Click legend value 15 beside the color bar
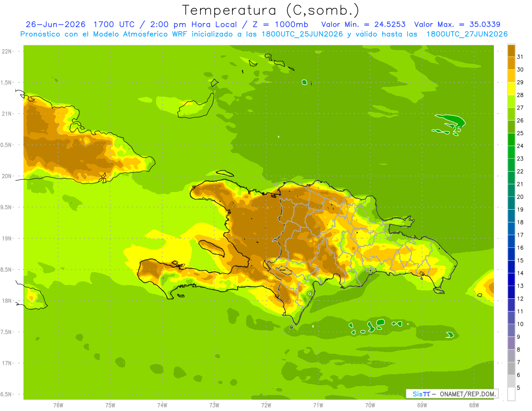The height and width of the screenshot is (411, 532). pos(520,260)
